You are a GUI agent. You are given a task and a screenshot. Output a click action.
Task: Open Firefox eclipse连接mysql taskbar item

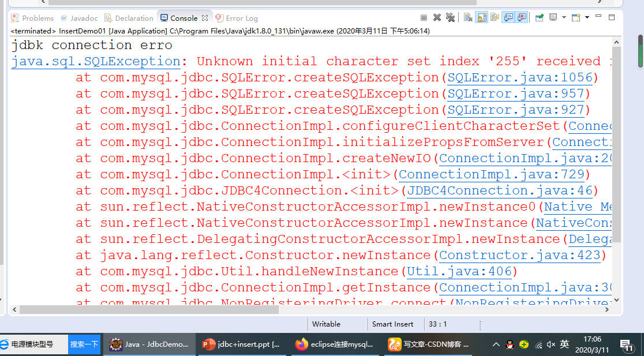335,344
